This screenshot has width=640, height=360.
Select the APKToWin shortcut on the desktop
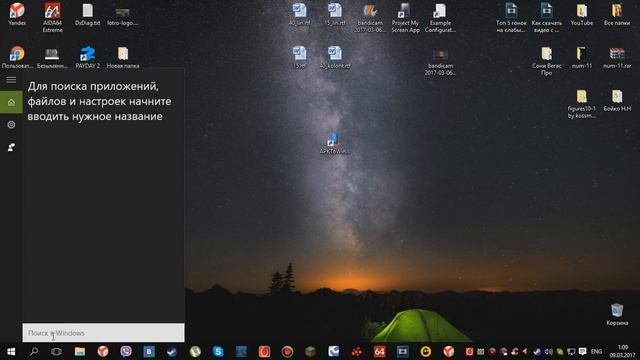[x=334, y=143]
